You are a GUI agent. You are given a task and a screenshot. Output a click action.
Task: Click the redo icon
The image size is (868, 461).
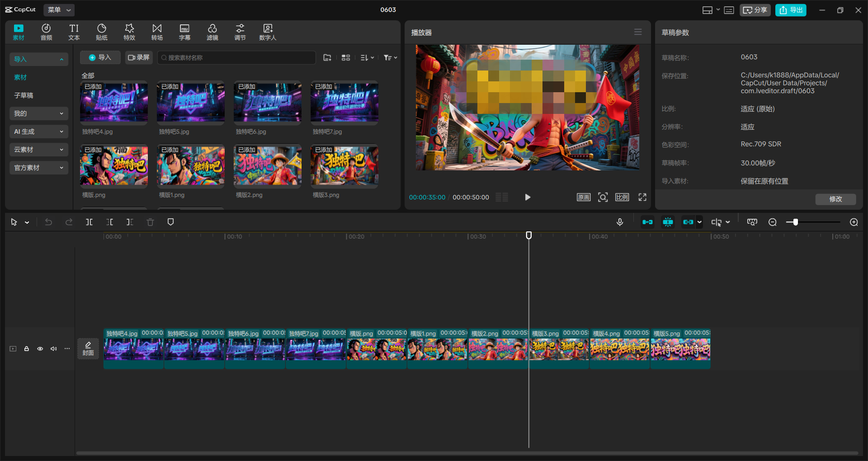click(69, 222)
